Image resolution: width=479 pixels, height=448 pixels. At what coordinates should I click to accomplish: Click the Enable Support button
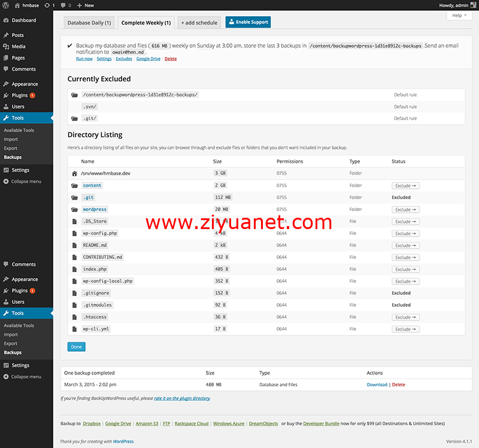click(x=248, y=22)
